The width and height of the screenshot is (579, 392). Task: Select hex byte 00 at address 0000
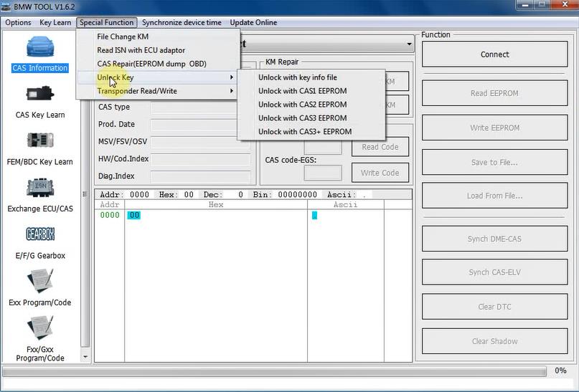[134, 215]
